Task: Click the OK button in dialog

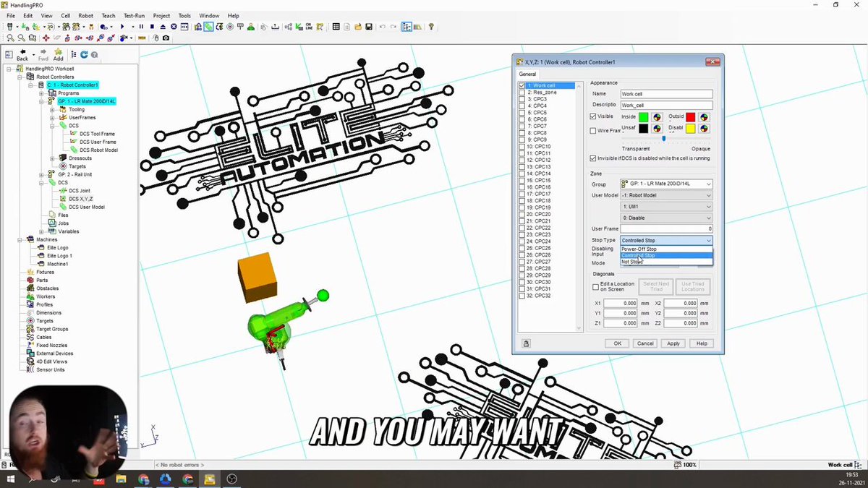Action: tap(617, 343)
